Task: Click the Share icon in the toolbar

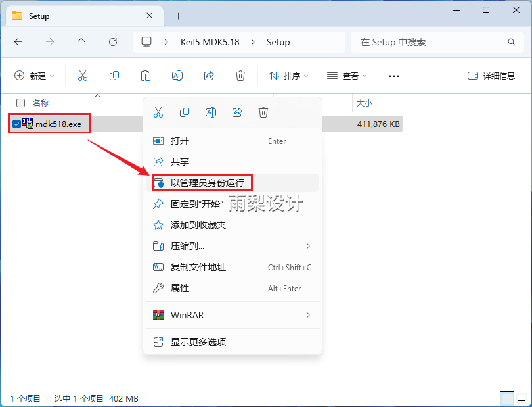Action: pos(209,76)
